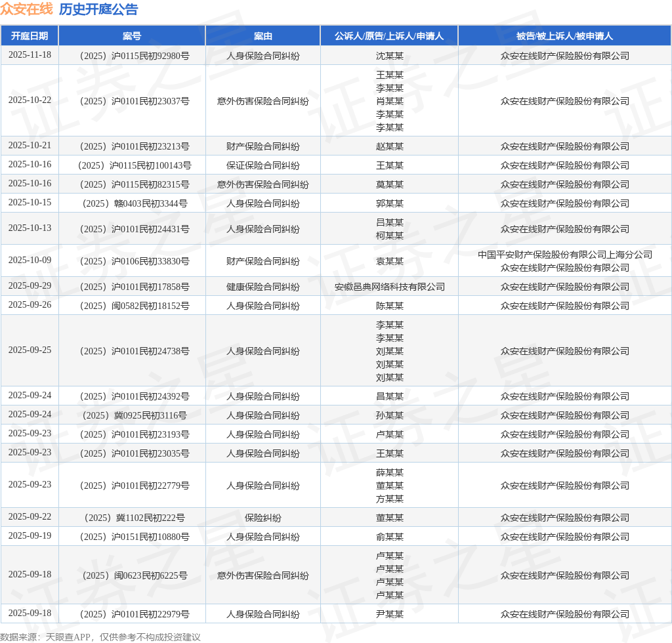Click case cause 保证保险合同纠纷
Image resolution: width=672 pixels, height=643 pixels.
click(x=262, y=165)
